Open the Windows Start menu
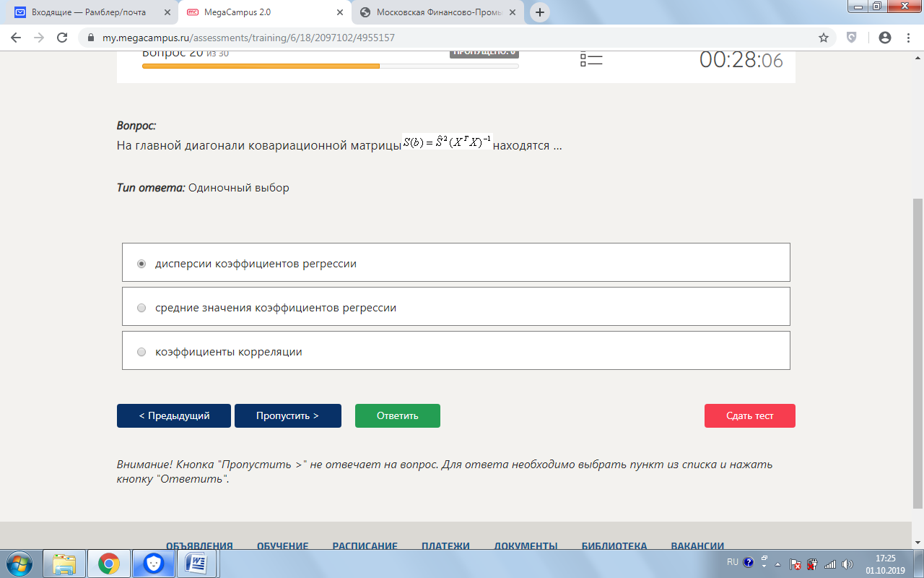The image size is (924, 578). click(x=19, y=563)
